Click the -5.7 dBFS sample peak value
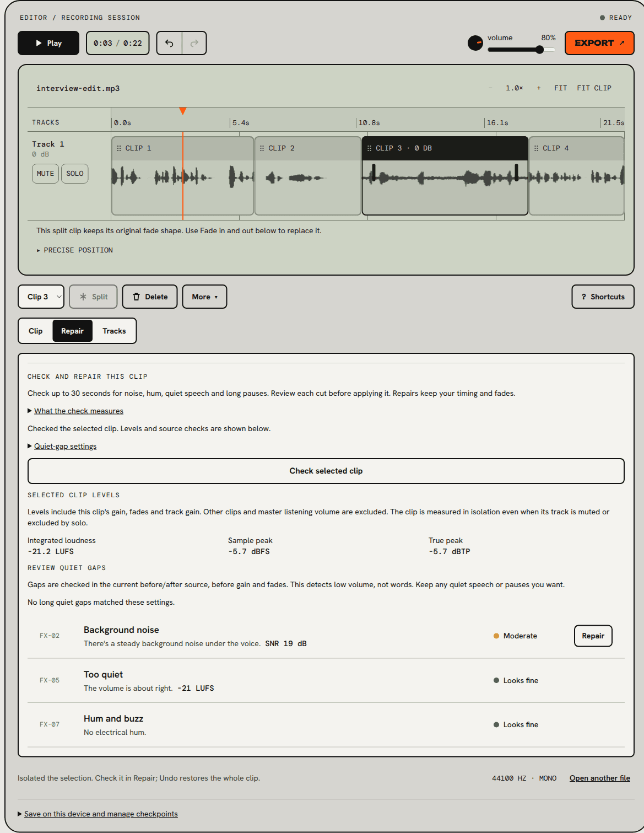 click(249, 551)
